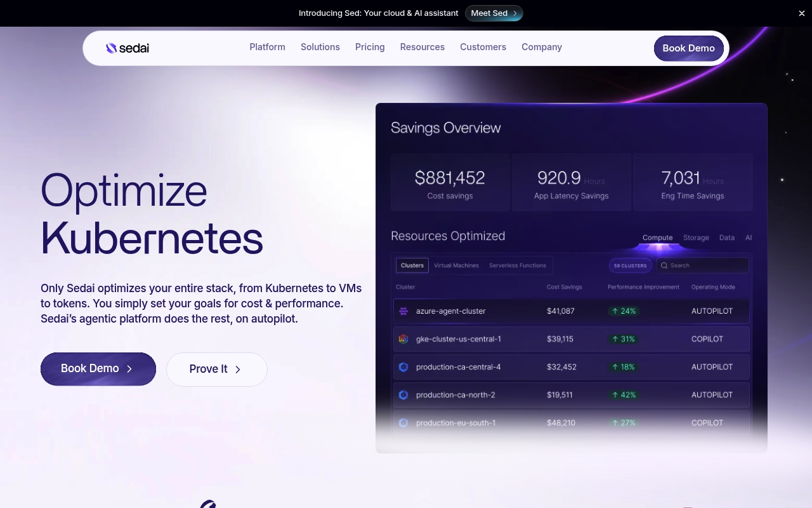Click Book Demo in the navigation bar
The height and width of the screenshot is (508, 812).
(689, 48)
